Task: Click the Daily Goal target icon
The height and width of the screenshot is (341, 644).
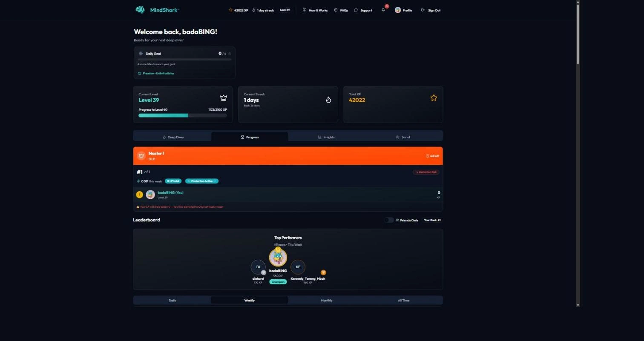Action: [x=141, y=54]
